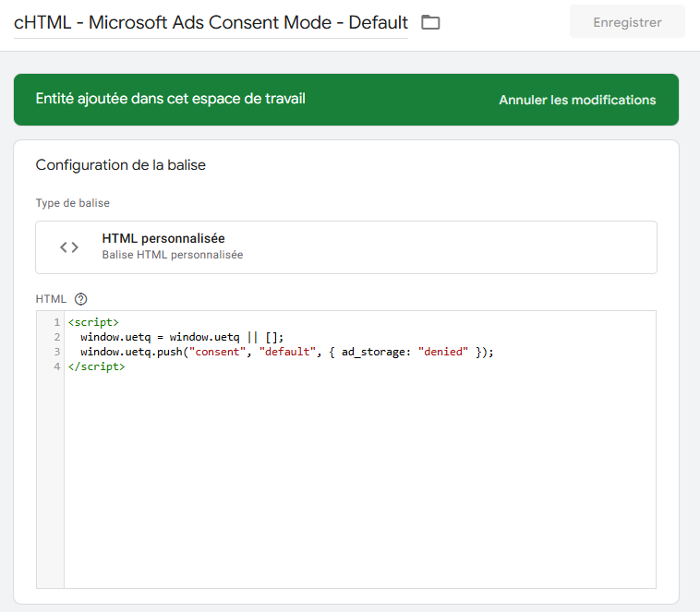Click the "default" string in code
700x612 pixels.
click(287, 352)
